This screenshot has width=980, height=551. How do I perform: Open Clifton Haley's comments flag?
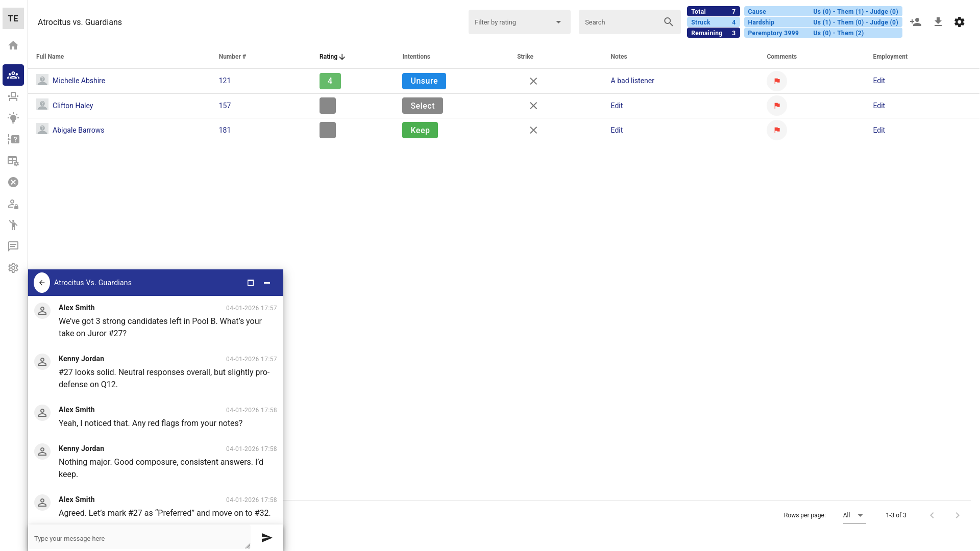pyautogui.click(x=777, y=106)
